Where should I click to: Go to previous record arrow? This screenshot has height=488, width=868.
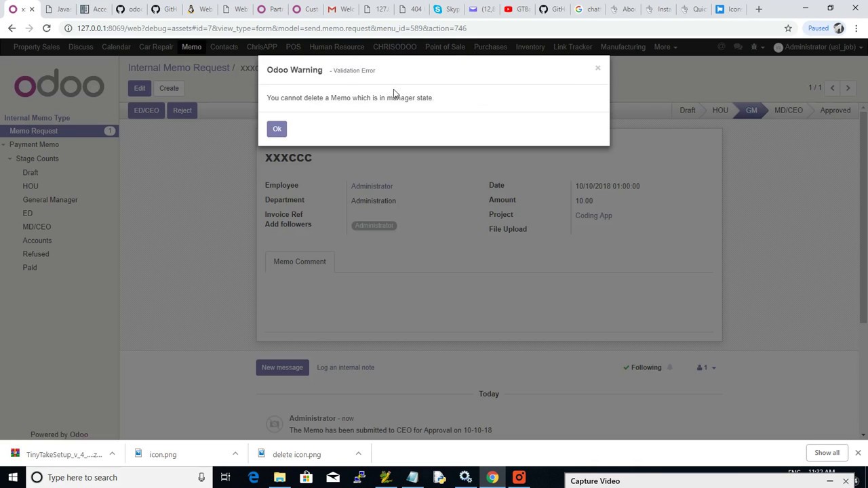point(833,88)
